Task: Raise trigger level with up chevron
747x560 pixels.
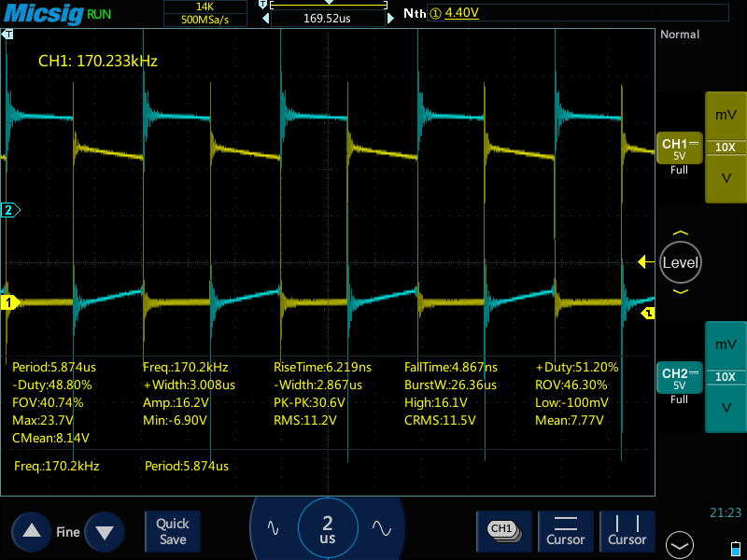Action: [681, 233]
